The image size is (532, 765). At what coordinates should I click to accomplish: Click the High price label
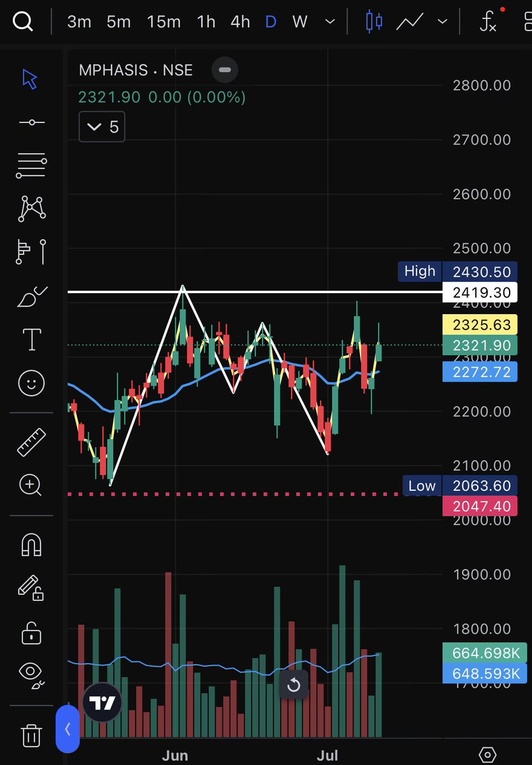[x=420, y=272]
